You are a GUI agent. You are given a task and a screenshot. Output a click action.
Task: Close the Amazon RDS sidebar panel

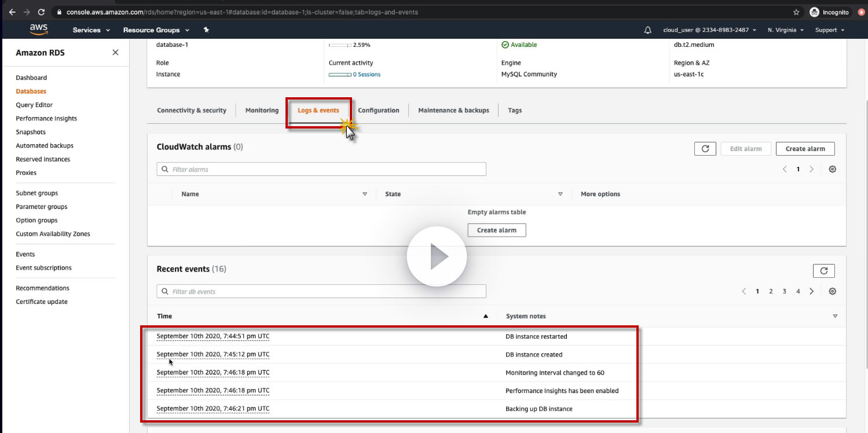115,53
